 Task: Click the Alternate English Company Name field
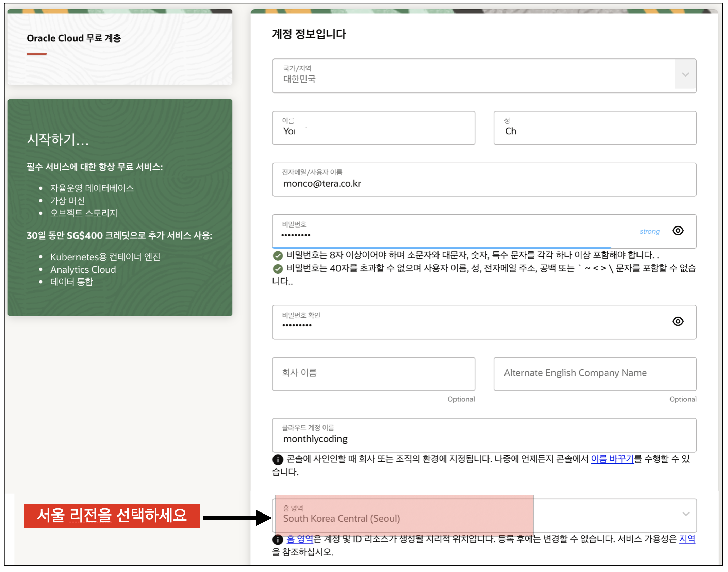tap(595, 374)
